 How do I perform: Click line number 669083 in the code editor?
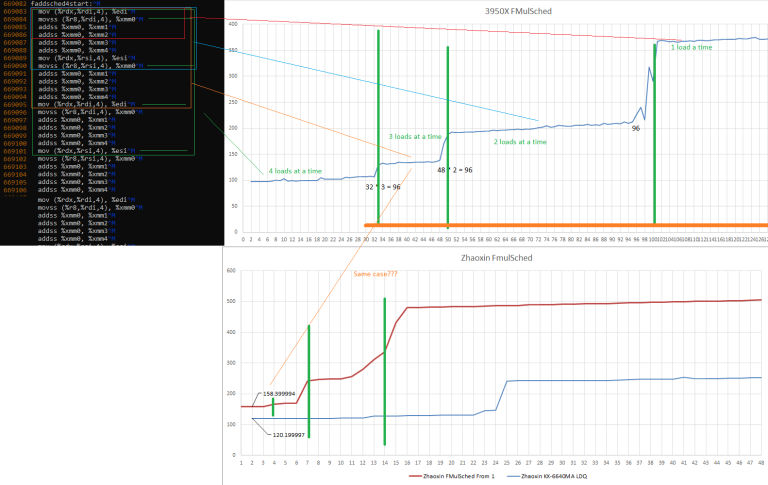(15, 11)
